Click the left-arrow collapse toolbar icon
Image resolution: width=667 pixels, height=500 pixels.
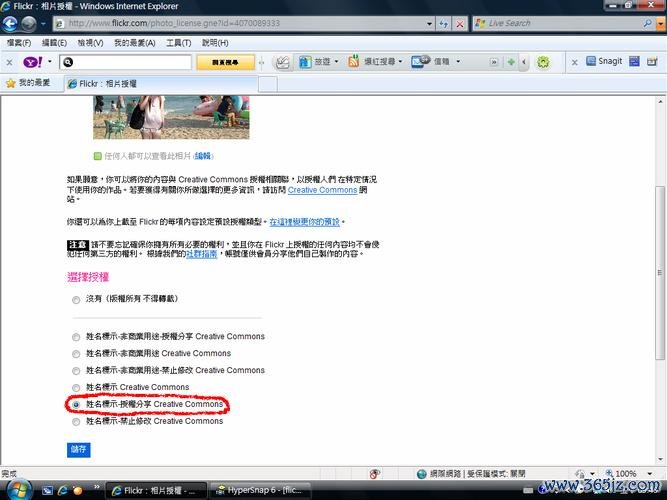[524, 63]
